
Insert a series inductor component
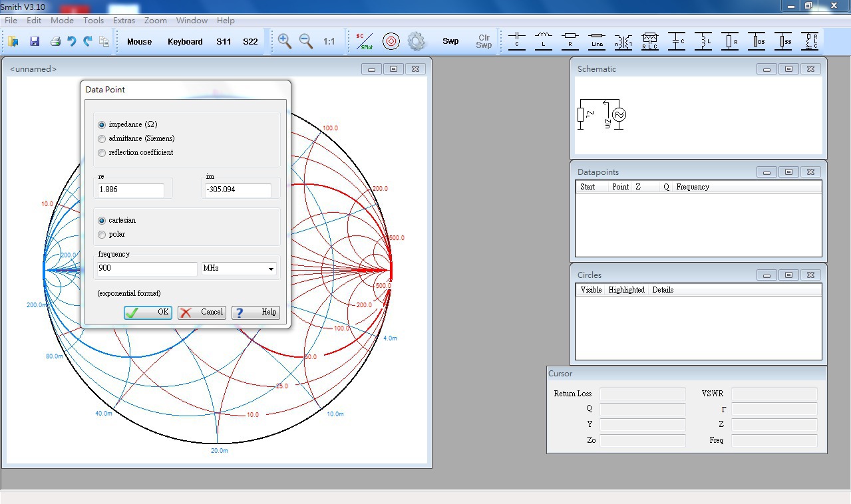coord(544,41)
